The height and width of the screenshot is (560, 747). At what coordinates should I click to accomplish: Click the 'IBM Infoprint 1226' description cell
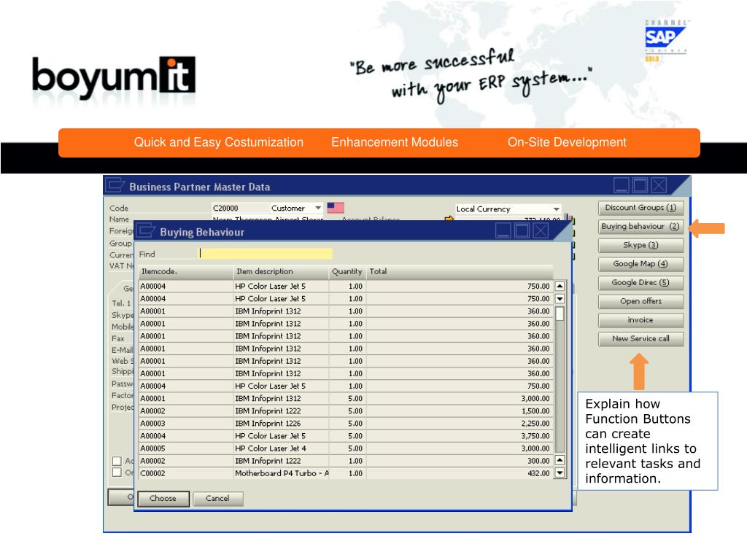281,424
